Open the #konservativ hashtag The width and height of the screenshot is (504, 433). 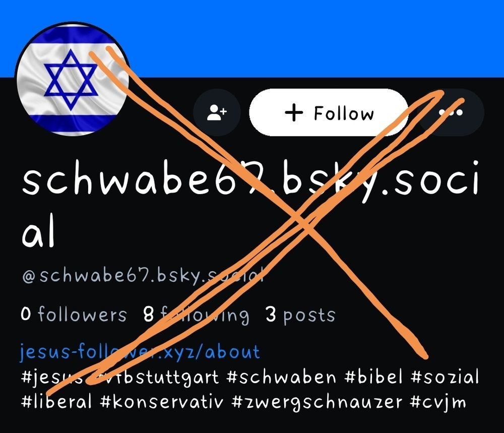pos(161,402)
